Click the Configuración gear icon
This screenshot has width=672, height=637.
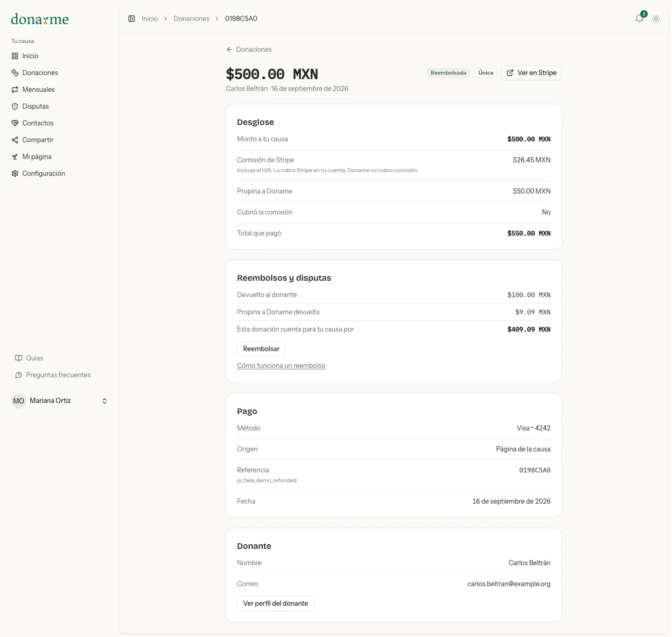(x=15, y=173)
